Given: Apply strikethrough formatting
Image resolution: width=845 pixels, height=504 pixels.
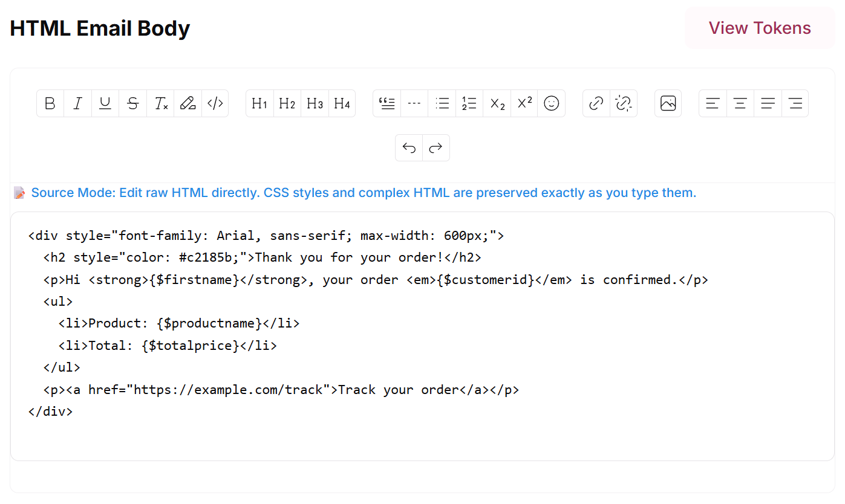Looking at the screenshot, I should tap(133, 103).
